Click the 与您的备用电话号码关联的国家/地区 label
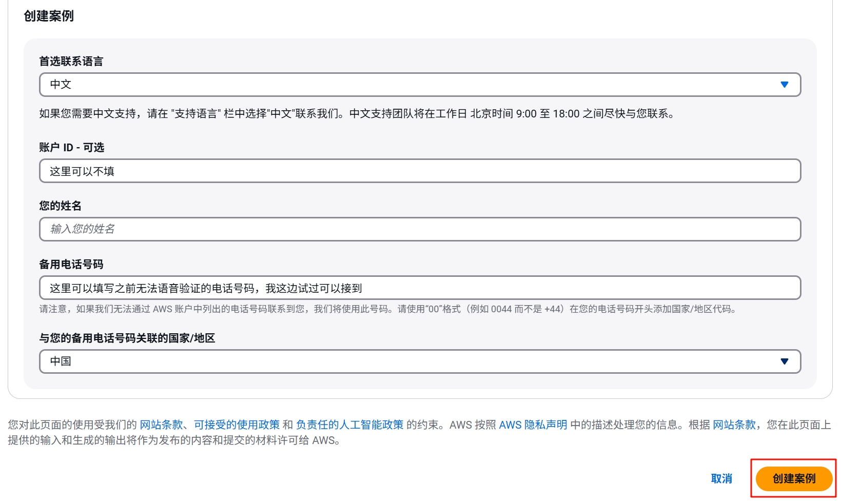The height and width of the screenshot is (504, 841). pos(127,338)
